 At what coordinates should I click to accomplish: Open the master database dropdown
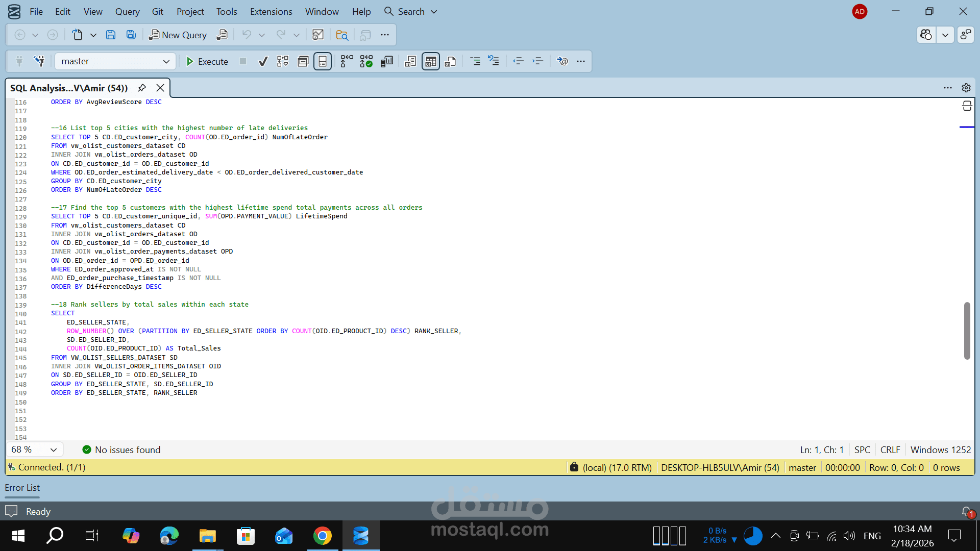click(166, 61)
